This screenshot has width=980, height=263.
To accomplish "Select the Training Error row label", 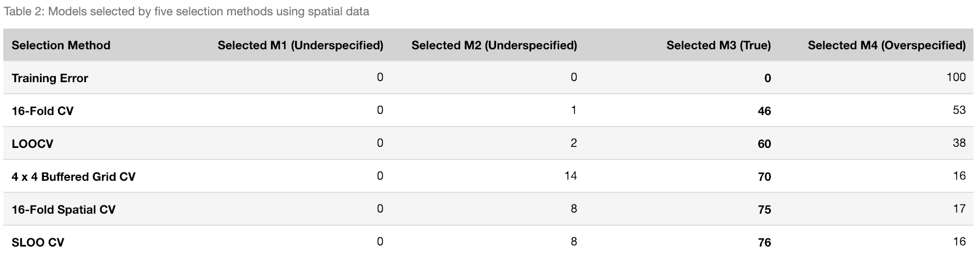I will (x=50, y=78).
